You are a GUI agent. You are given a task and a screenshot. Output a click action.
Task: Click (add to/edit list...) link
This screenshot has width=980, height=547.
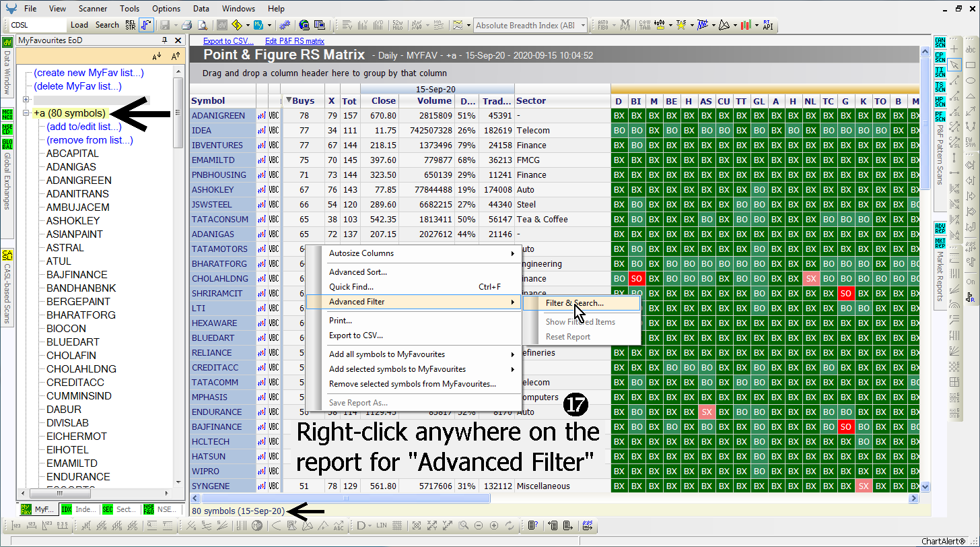pos(84,127)
